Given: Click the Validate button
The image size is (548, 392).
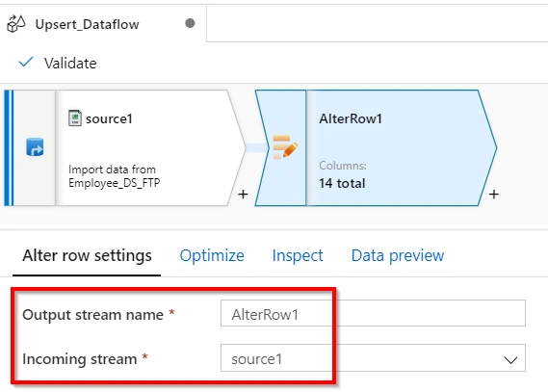Looking at the screenshot, I should [58, 64].
